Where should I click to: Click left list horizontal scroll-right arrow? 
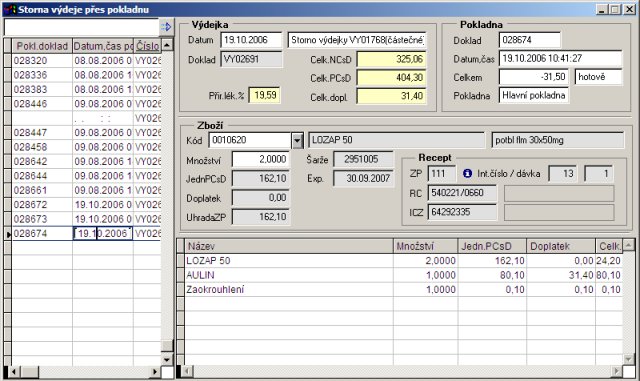pyautogui.click(x=155, y=372)
